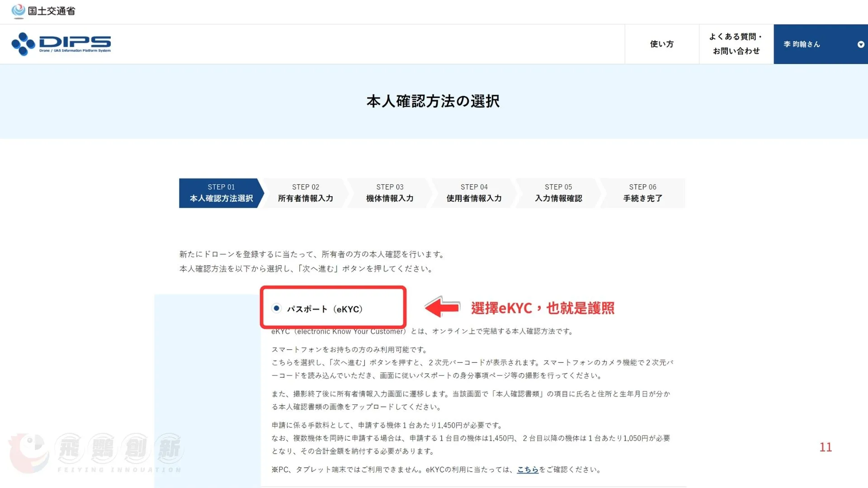The image size is (868, 488).
Task: Click STEP 02 所有者情報入力 step
Action: (x=305, y=193)
